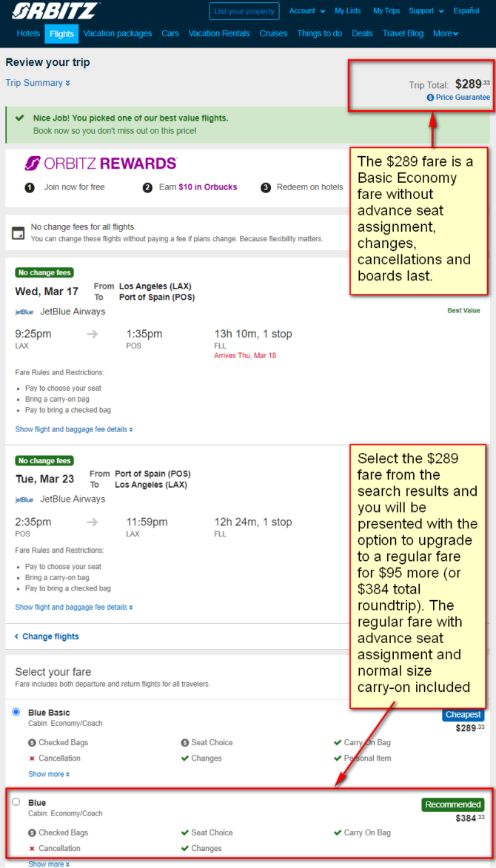This screenshot has height=868, width=496.
Task: Expand the Trip Summary section
Action: [x=38, y=83]
